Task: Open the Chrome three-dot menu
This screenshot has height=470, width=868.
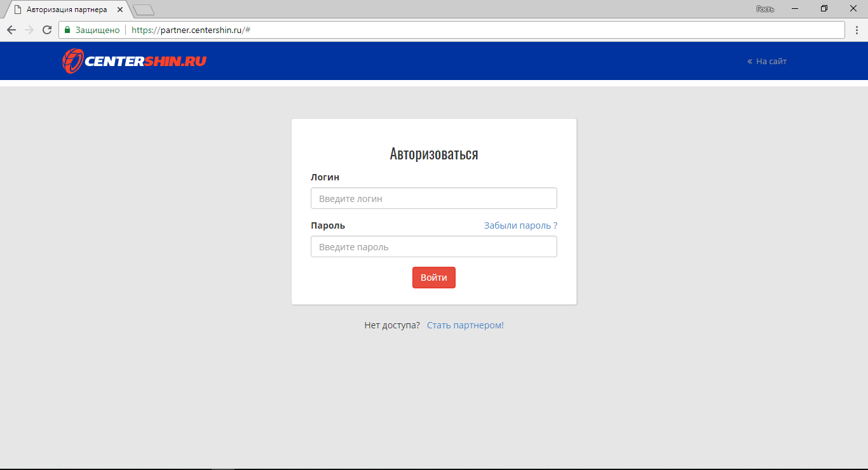Action: pos(857,30)
